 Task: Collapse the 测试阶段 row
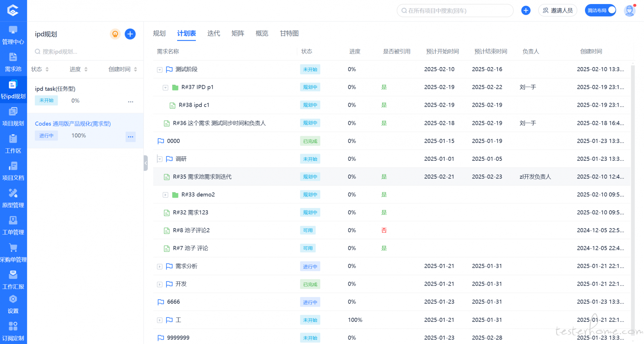[160, 70]
